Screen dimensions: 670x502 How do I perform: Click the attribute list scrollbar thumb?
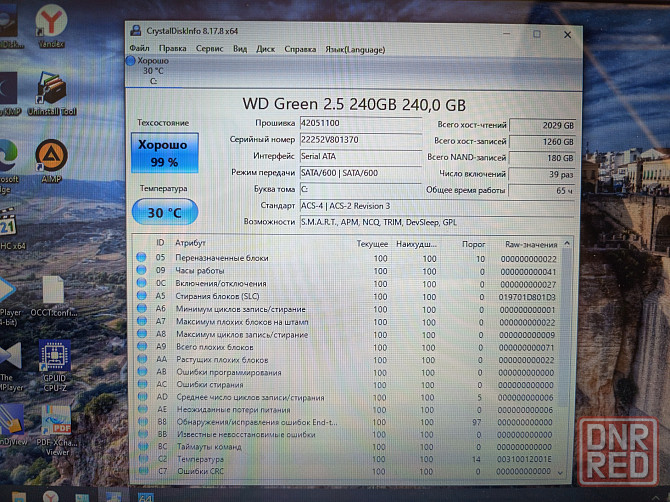(x=565, y=328)
